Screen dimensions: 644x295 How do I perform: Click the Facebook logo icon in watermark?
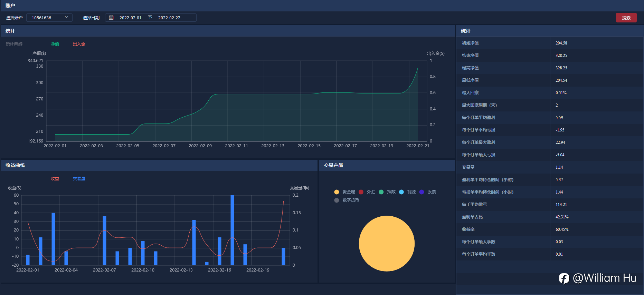(x=564, y=278)
